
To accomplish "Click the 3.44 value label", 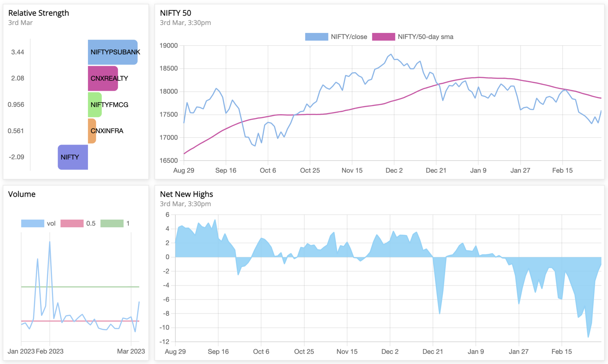I will coord(18,52).
